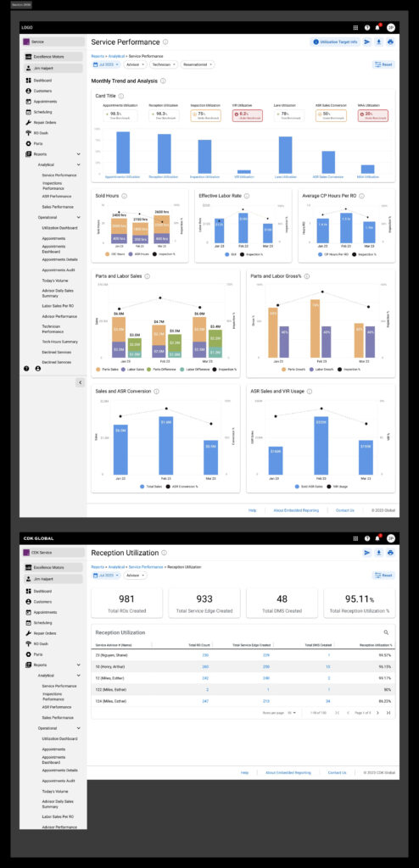This screenshot has width=419, height=868.
Task: Go to the last page of table pagination
Action: point(388,712)
